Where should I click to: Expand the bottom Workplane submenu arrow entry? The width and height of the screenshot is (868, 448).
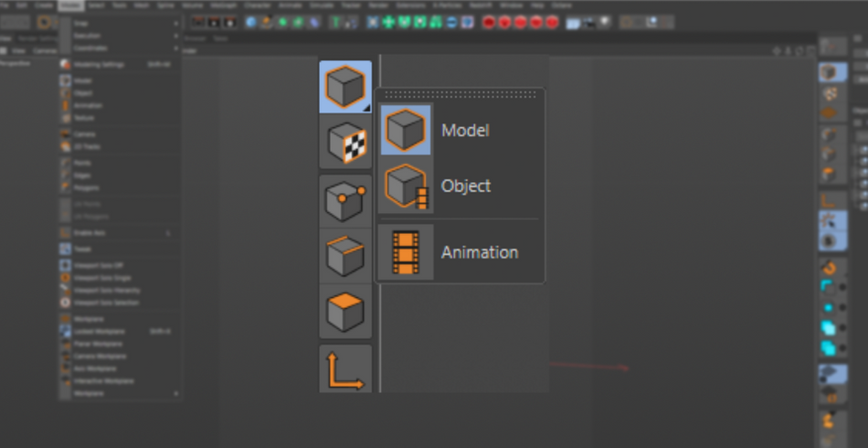coord(120,393)
